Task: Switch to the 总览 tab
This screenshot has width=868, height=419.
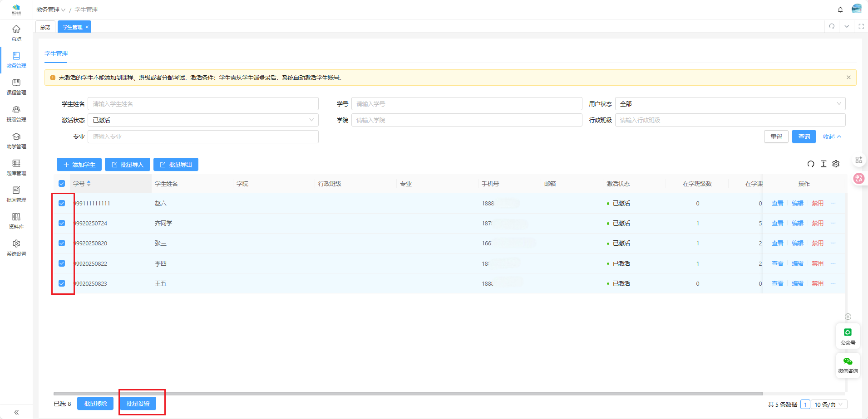Action: click(45, 27)
